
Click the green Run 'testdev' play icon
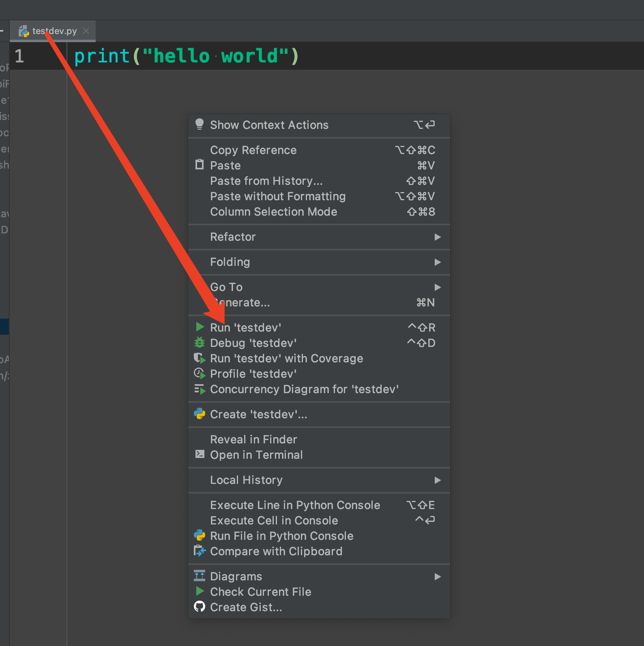200,327
